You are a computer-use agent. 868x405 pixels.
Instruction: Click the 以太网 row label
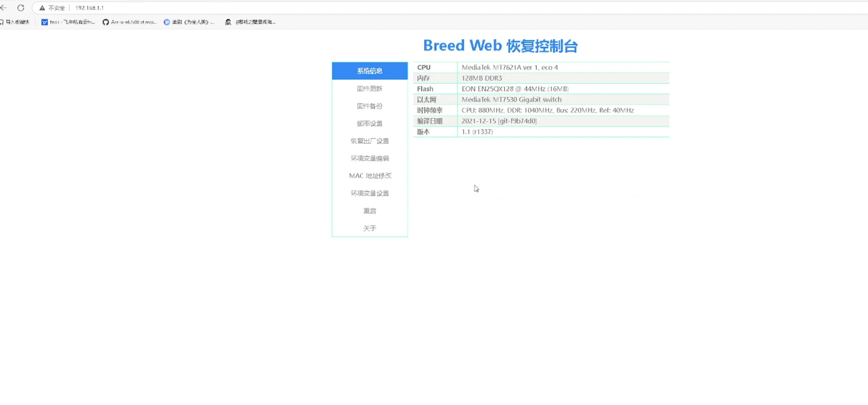click(x=427, y=99)
